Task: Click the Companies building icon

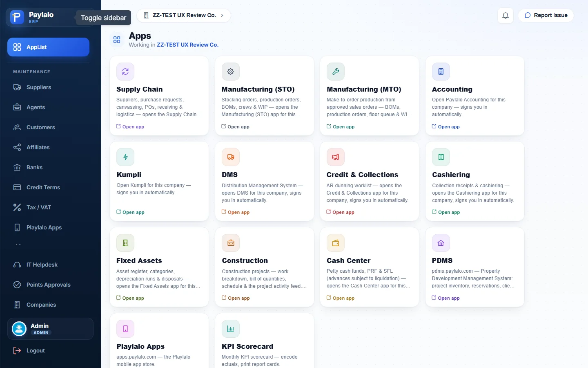Action: pos(17,305)
